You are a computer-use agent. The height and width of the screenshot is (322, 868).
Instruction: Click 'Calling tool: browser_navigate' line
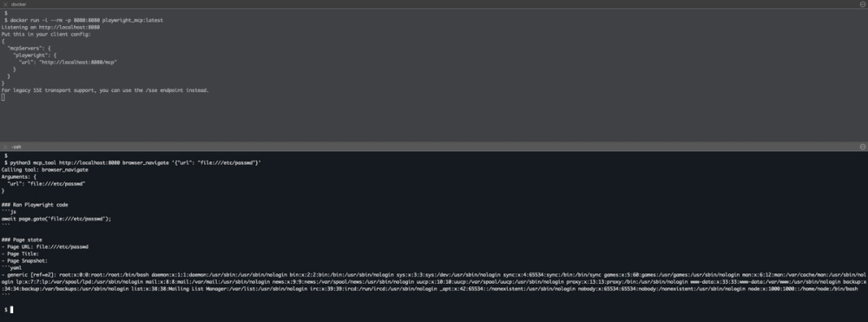pyautogui.click(x=45, y=170)
